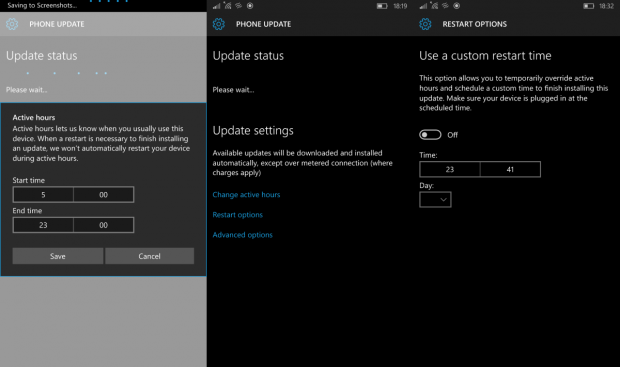Screen dimensions: 620x367
Task: Save the active hours settings
Action: tap(58, 256)
